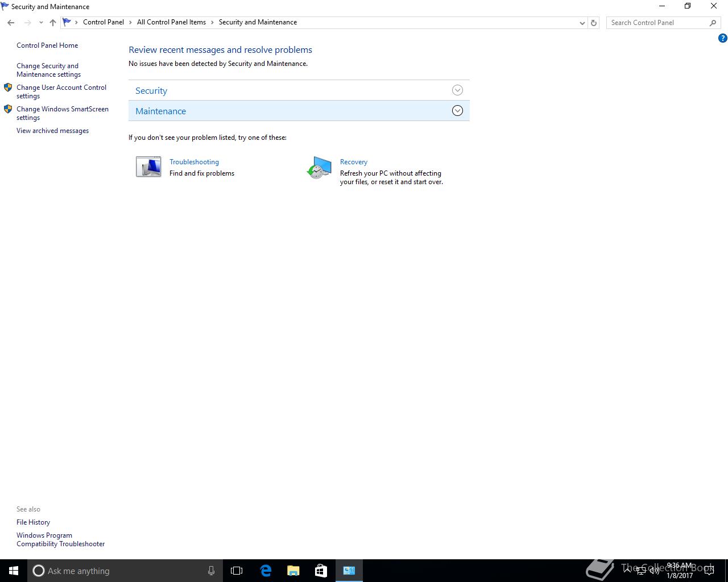Select the Control Panel taskbar button
728x582 pixels.
pos(349,571)
